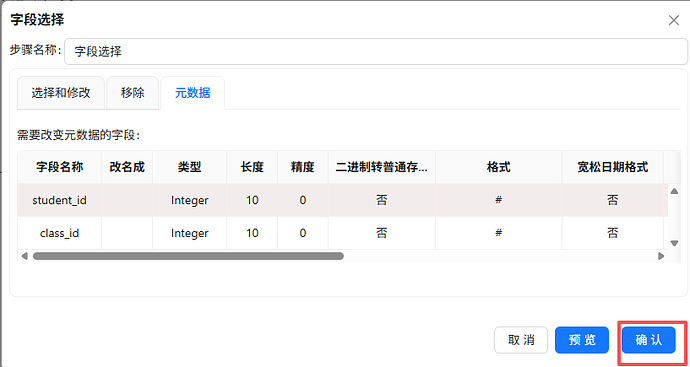Focus the 步骤名称 input field
The image size is (690, 367).
point(376,51)
